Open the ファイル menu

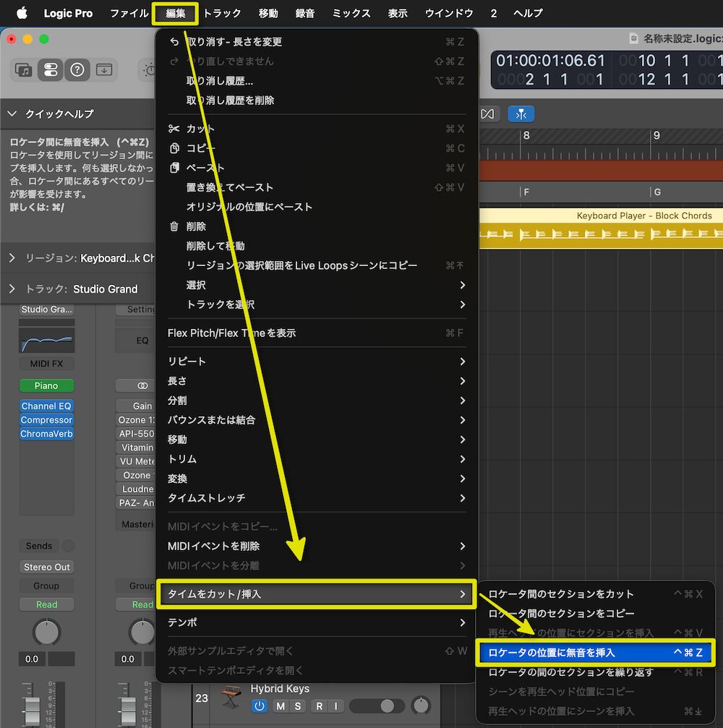pos(129,13)
